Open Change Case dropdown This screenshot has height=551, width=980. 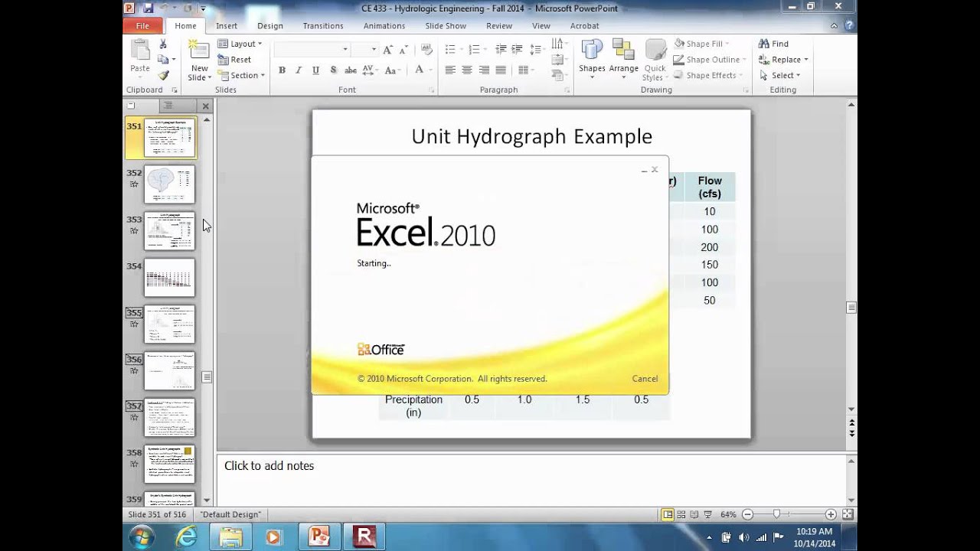click(392, 70)
